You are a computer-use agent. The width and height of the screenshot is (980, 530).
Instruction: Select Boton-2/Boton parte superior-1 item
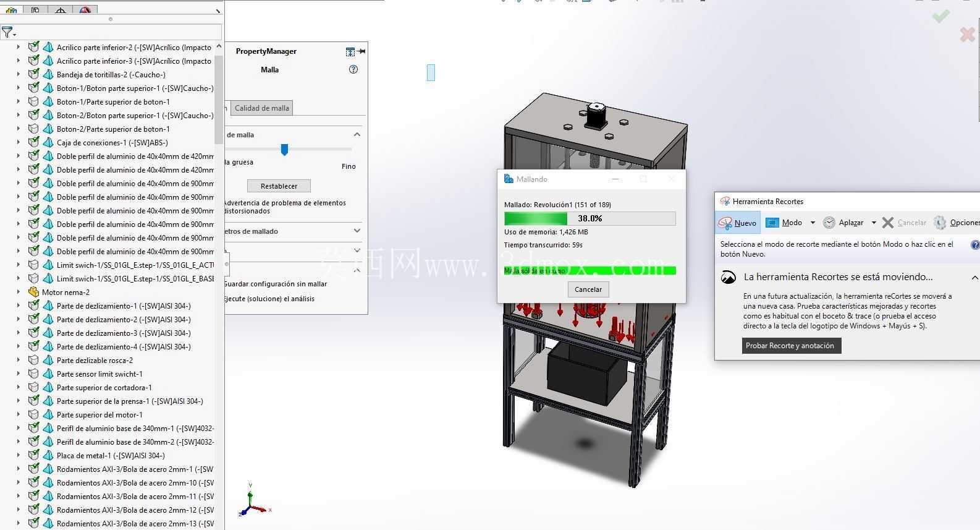pos(135,115)
